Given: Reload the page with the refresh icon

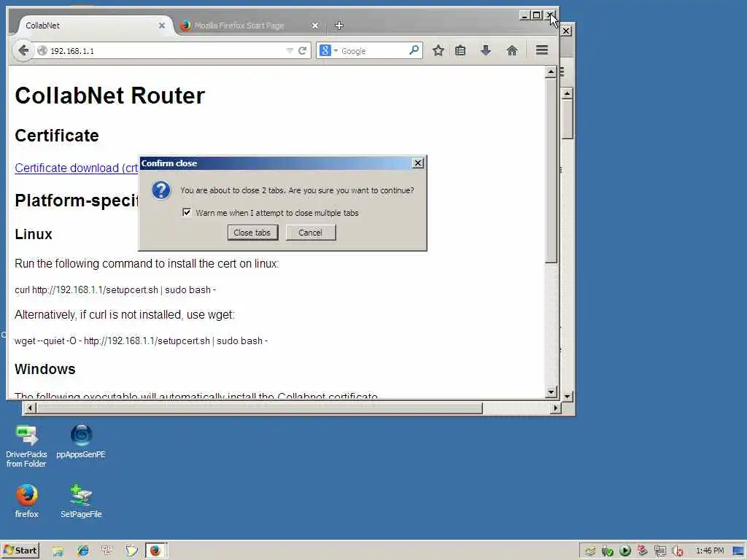Looking at the screenshot, I should [x=302, y=50].
